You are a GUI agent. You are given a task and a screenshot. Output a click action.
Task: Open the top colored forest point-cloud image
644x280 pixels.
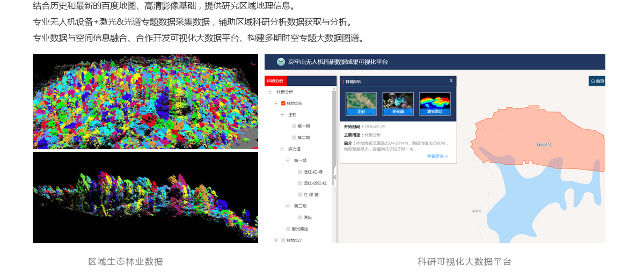point(145,101)
